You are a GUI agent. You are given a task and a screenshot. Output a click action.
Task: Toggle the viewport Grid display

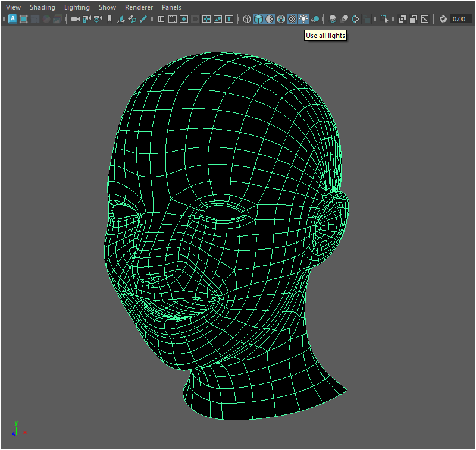pos(161,19)
